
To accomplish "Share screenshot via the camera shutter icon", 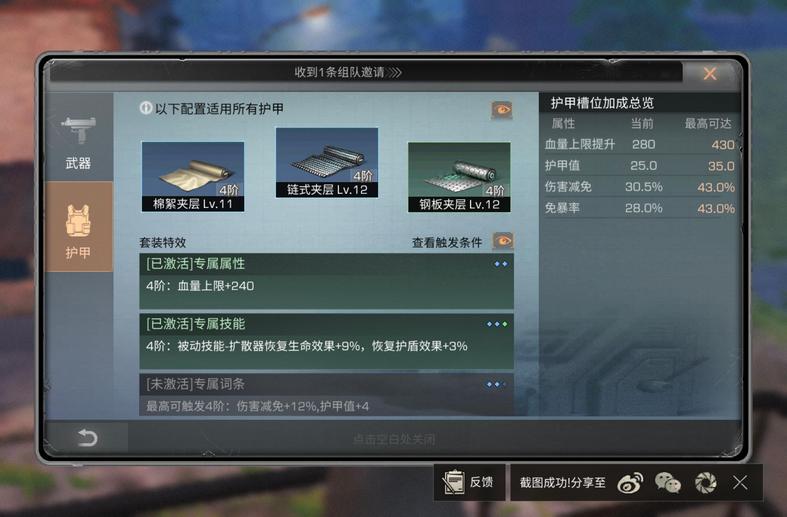I will [x=706, y=483].
